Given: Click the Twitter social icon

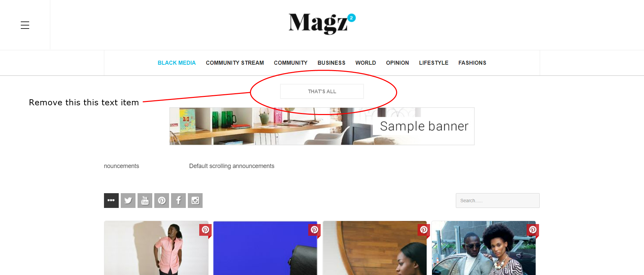Looking at the screenshot, I should [x=128, y=201].
